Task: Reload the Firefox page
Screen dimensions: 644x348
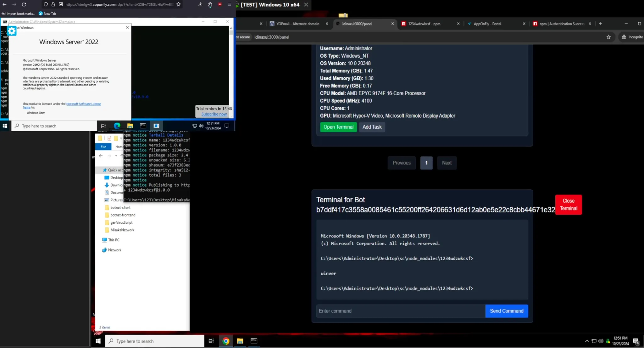Action: [24, 4]
